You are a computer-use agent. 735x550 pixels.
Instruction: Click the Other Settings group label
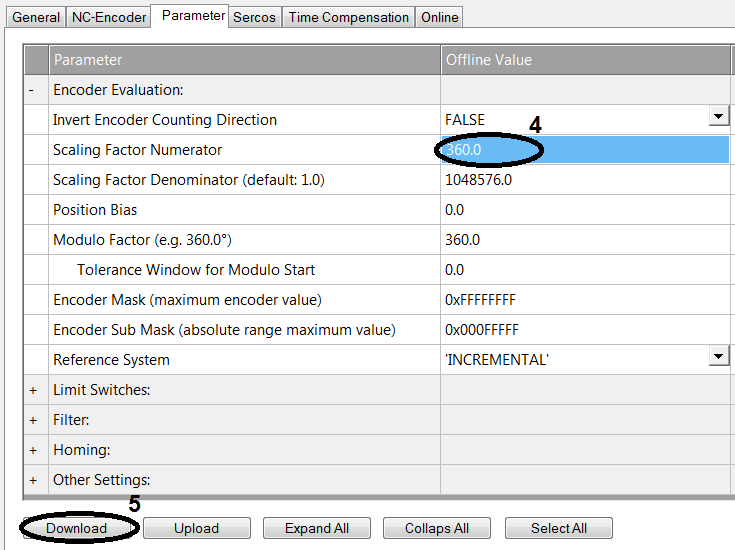click(101, 480)
